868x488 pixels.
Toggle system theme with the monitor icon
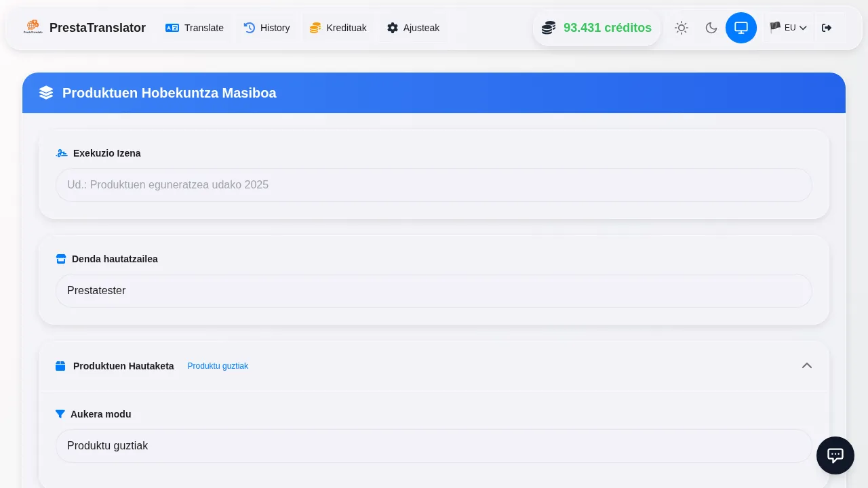[741, 28]
